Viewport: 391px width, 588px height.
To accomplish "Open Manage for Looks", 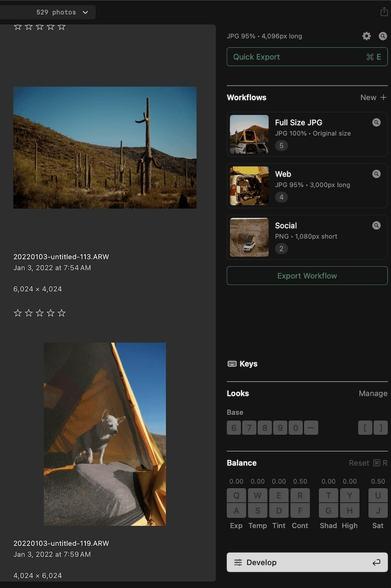I will [373, 393].
